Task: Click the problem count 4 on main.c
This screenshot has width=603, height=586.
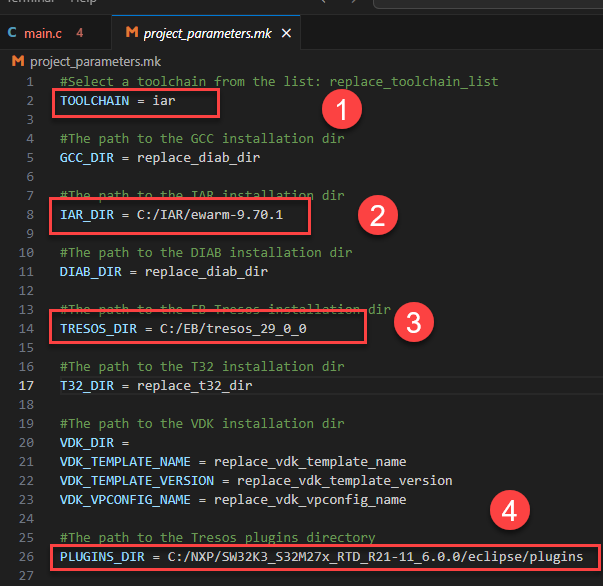Action: coord(80,33)
